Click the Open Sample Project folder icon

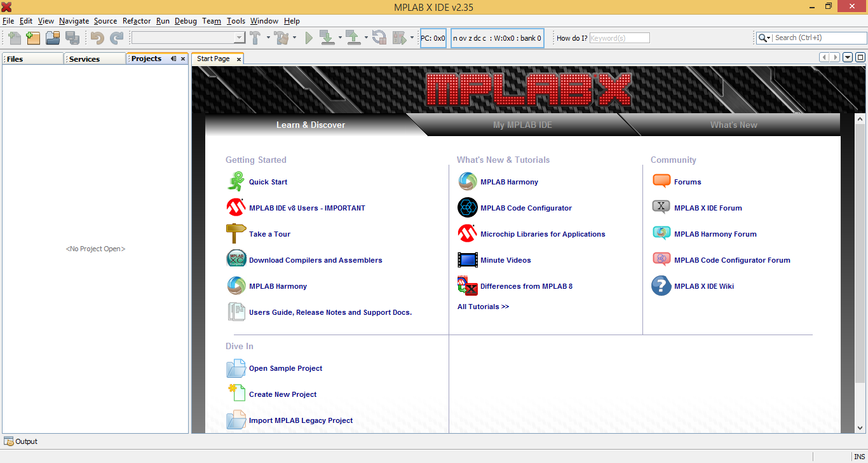click(236, 368)
